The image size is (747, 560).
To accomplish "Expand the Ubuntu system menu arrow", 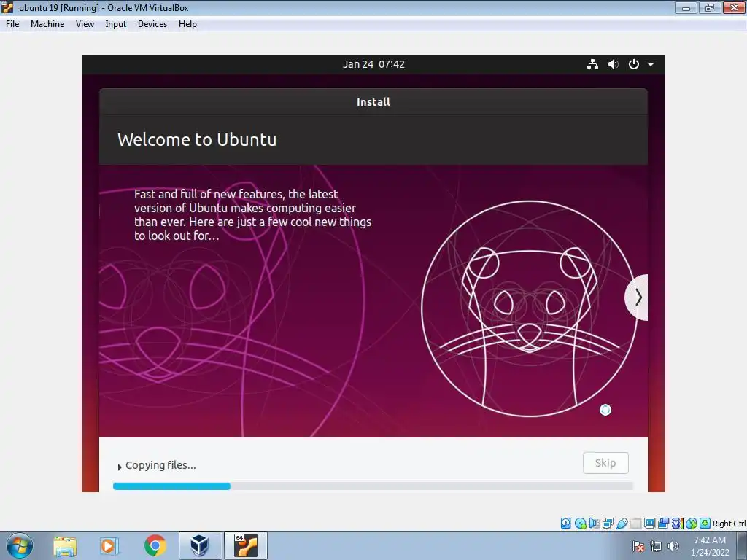I will pos(651,64).
